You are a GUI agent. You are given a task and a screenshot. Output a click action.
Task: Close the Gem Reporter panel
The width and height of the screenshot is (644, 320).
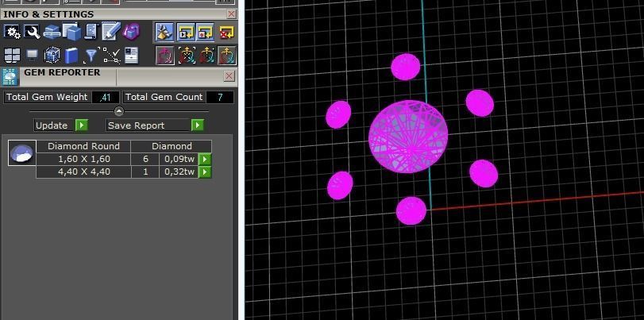tap(229, 76)
